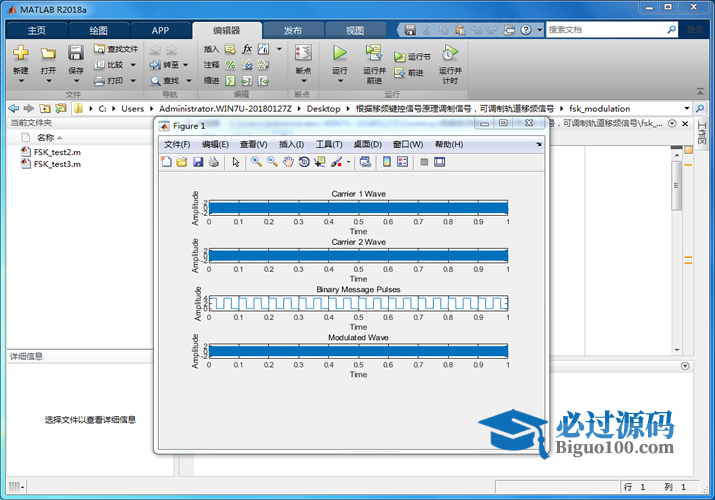This screenshot has width=715, height=500.
Task: Switch to the APP tab
Action: coord(160,31)
